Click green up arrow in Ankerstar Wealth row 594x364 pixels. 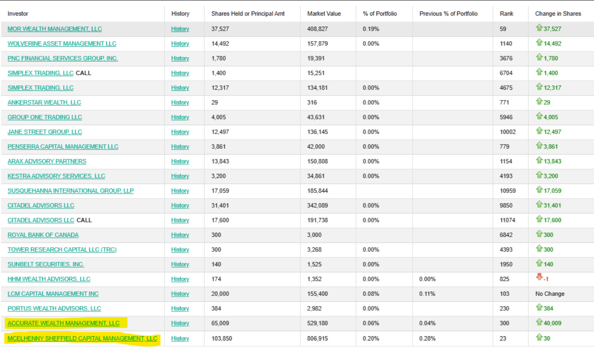(x=539, y=101)
